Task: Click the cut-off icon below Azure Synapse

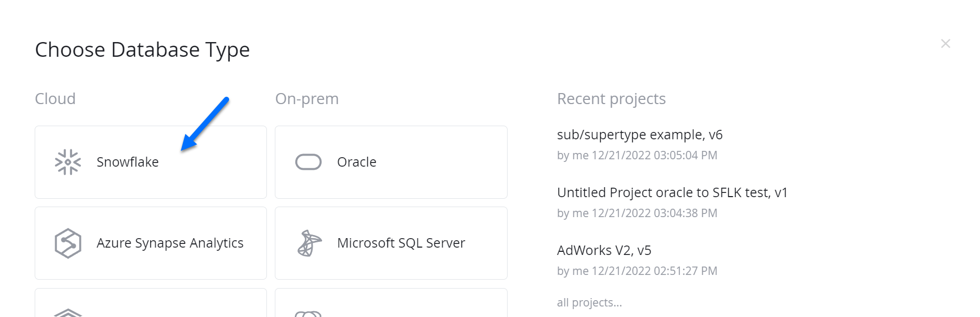Action: [68, 313]
